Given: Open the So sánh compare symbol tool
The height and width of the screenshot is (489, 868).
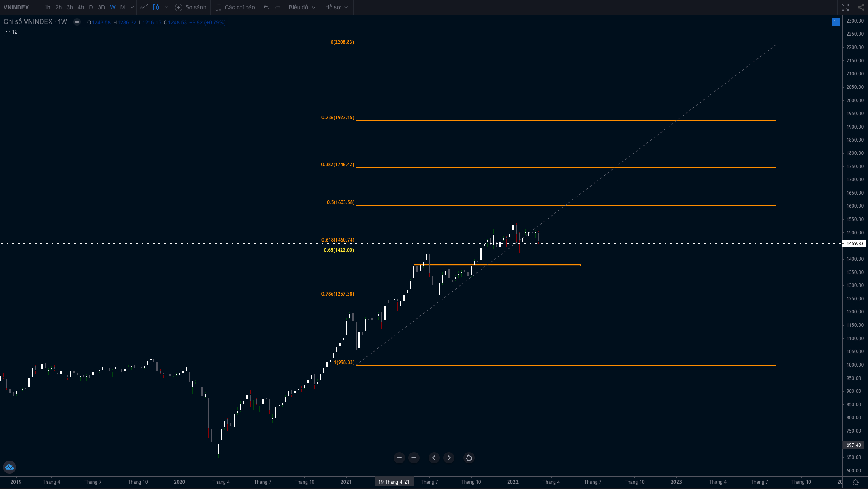Looking at the screenshot, I should [191, 7].
